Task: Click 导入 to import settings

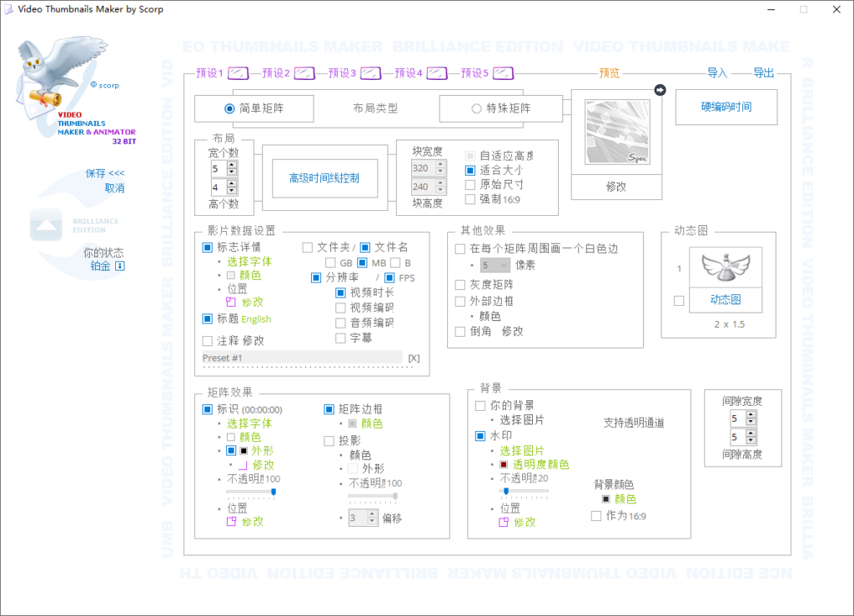Action: tap(717, 73)
